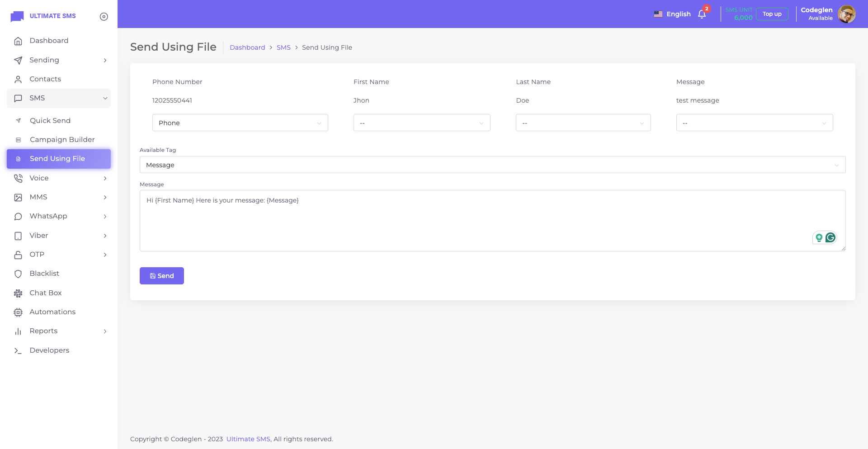Click the Send button
This screenshot has height=449, width=868.
pyautogui.click(x=162, y=276)
